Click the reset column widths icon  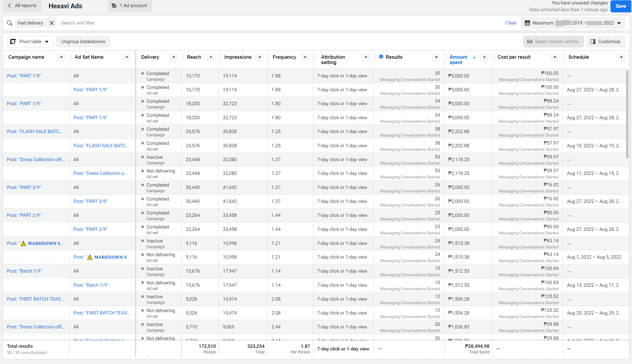click(530, 42)
